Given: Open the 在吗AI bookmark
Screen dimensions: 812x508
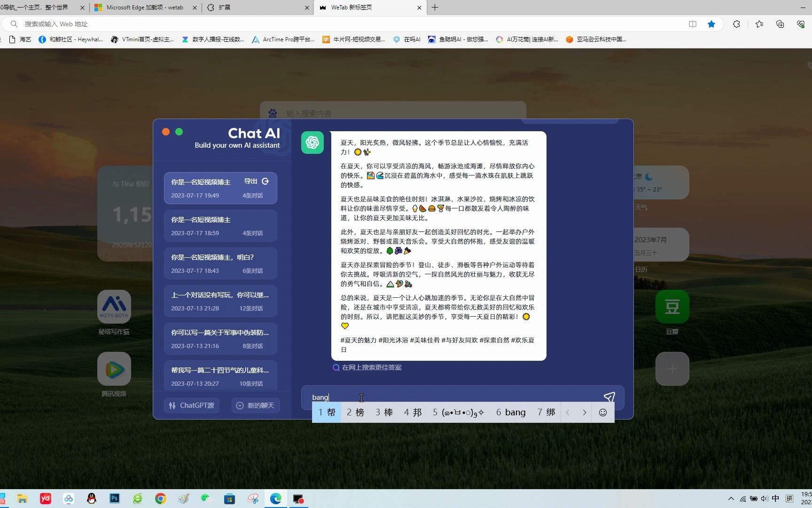Looking at the screenshot, I should (x=407, y=40).
